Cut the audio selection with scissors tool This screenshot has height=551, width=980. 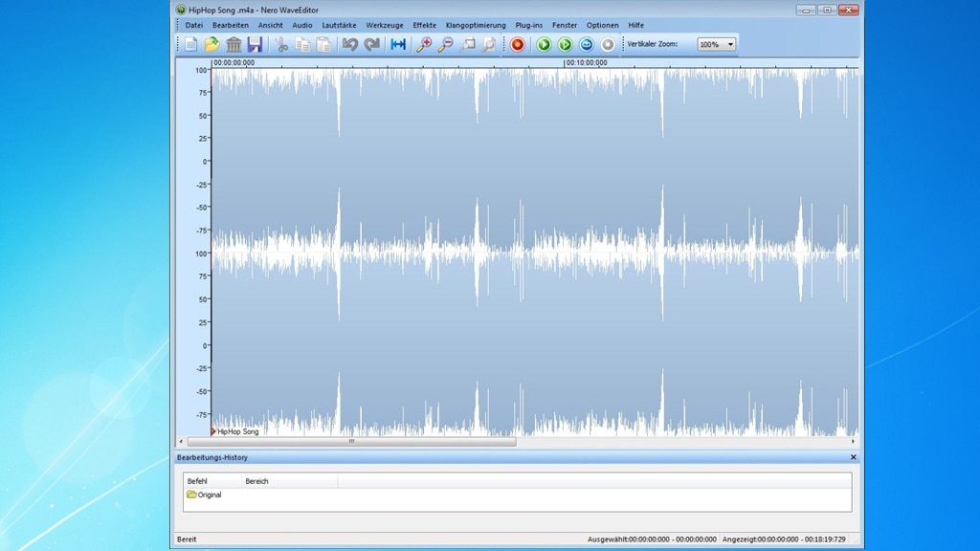pyautogui.click(x=282, y=44)
